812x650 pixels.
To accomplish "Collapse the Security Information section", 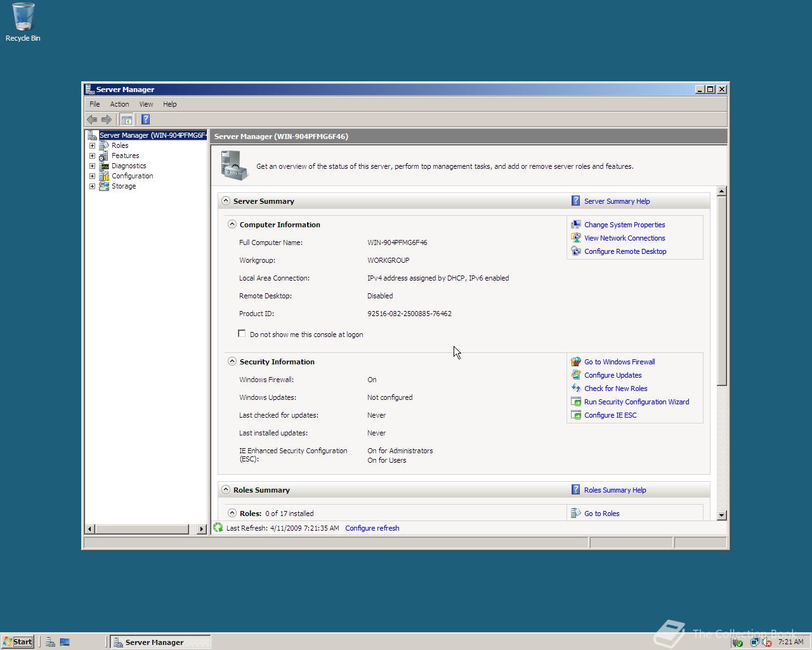I will point(232,361).
